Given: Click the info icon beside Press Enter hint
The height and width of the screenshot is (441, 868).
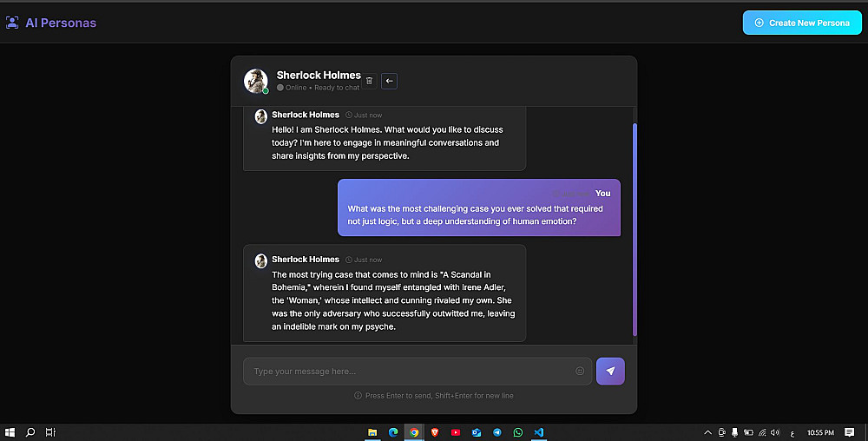Looking at the screenshot, I should click(x=358, y=396).
